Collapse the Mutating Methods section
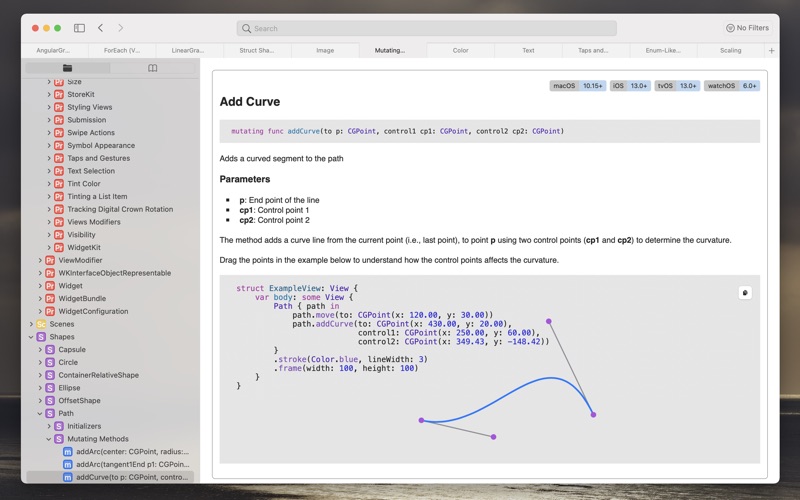The image size is (800, 500). coord(49,439)
